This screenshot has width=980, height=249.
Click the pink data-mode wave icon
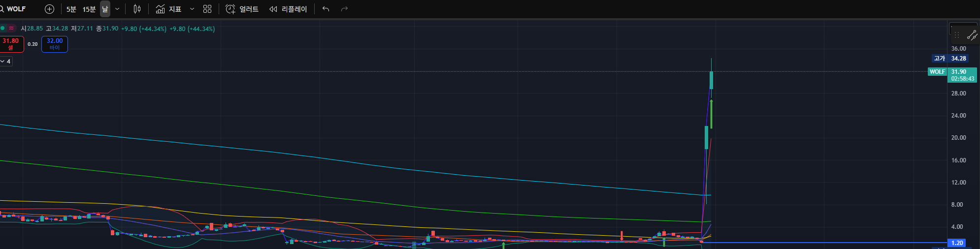(11, 29)
